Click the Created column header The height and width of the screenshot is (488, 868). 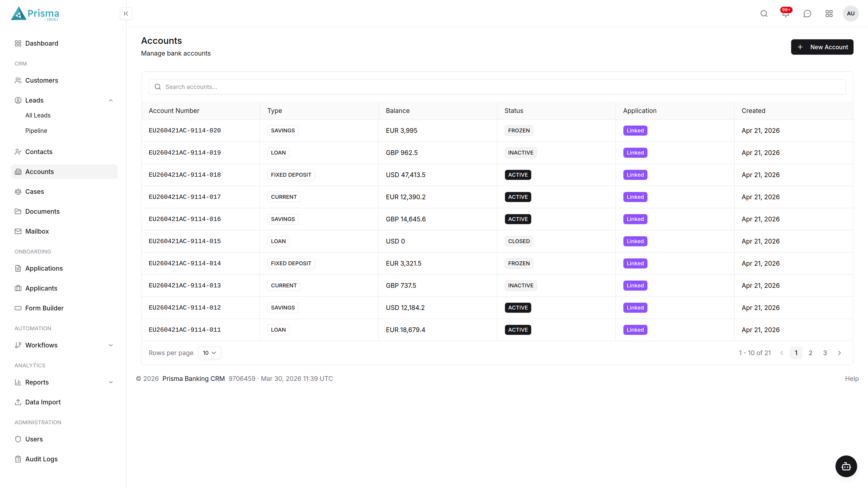(x=753, y=111)
